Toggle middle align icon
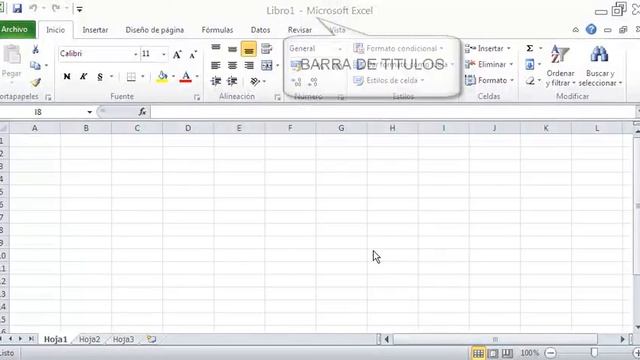 [232, 49]
